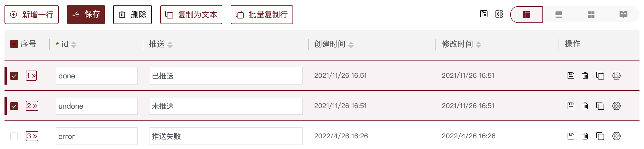Click copy icon in the undone row
Screen dimensions: 644x149
click(600, 106)
